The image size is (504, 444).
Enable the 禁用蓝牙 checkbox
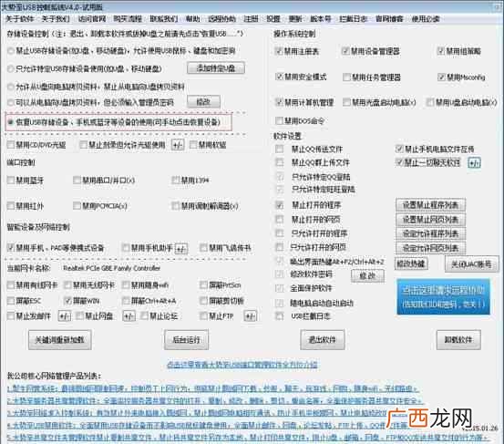[11, 180]
